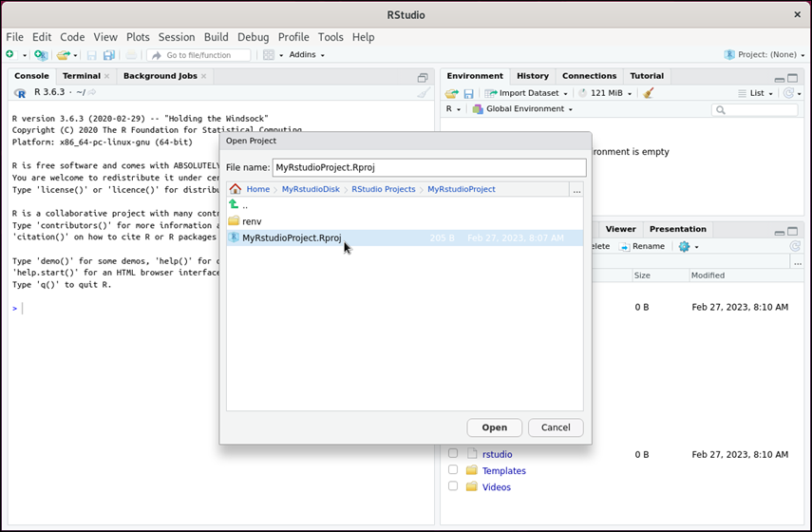The height and width of the screenshot is (532, 812).
Task: Tick the checkbox next to rstudio file
Action: (453, 453)
